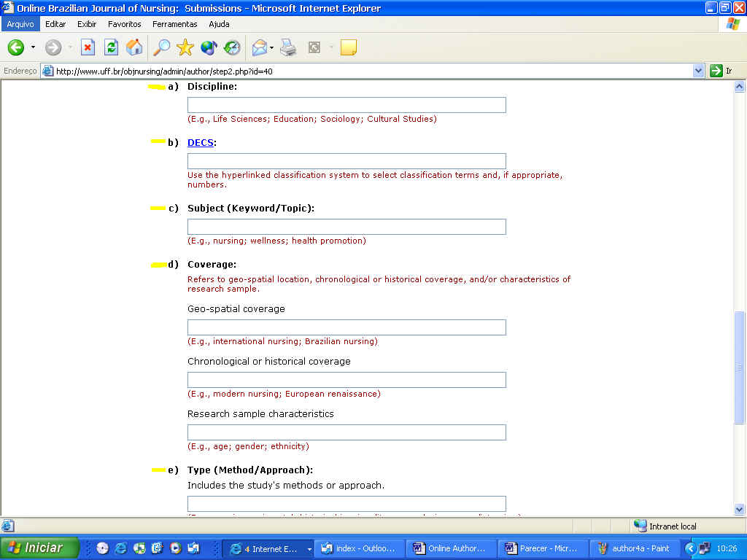Refresh the page using the green arrows icon
747x560 pixels.
point(111,48)
